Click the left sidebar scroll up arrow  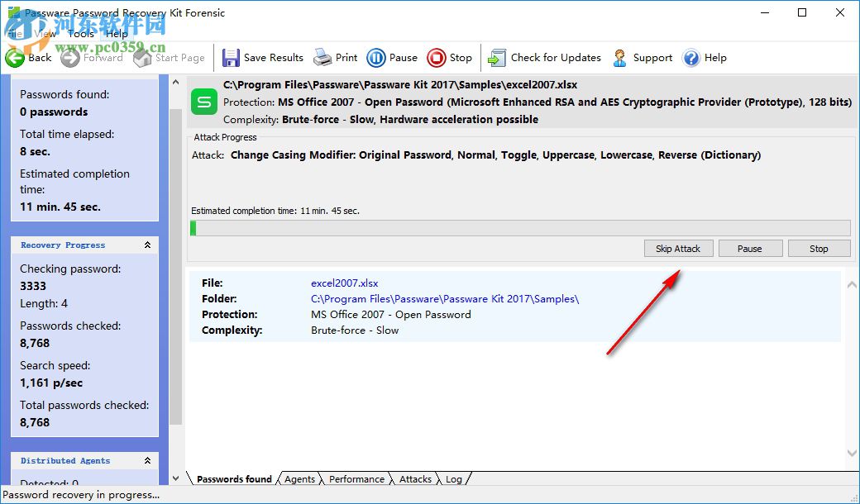pyautogui.click(x=175, y=82)
